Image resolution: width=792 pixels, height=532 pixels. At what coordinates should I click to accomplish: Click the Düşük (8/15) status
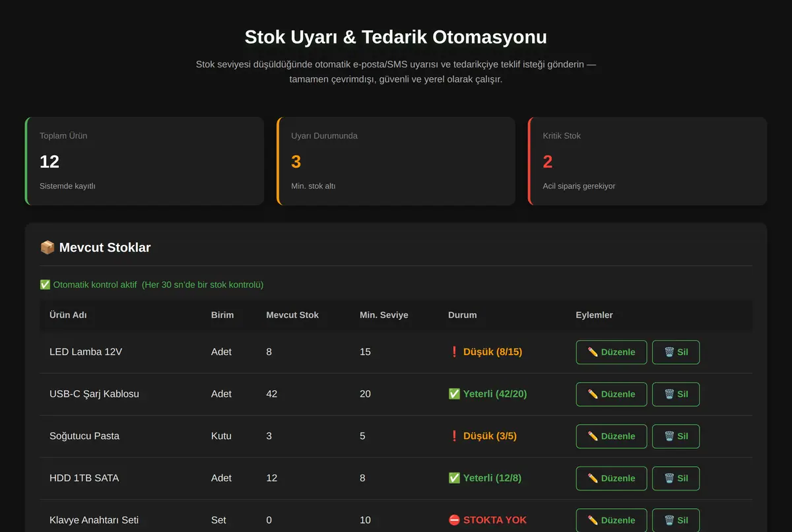pyautogui.click(x=485, y=352)
